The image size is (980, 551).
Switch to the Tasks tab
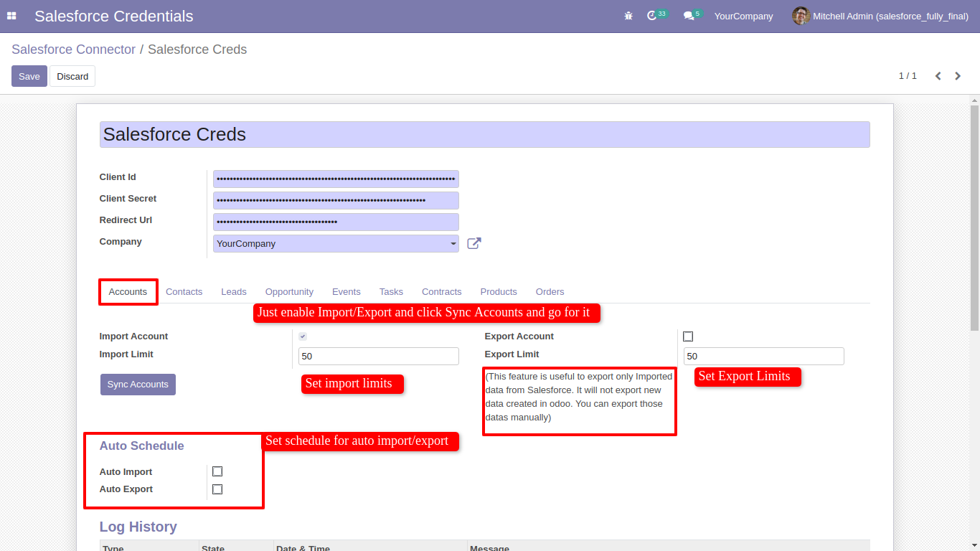point(391,292)
